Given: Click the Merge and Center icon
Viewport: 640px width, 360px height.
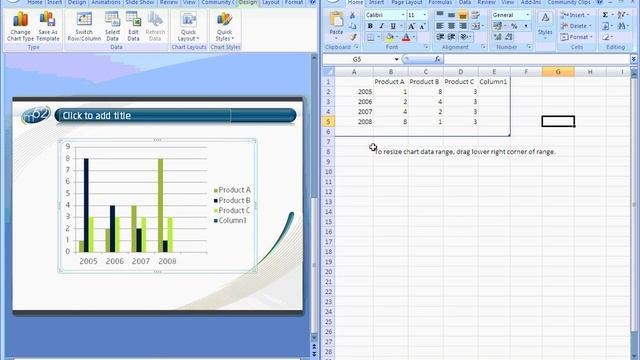Looking at the screenshot, I should pos(476,26).
